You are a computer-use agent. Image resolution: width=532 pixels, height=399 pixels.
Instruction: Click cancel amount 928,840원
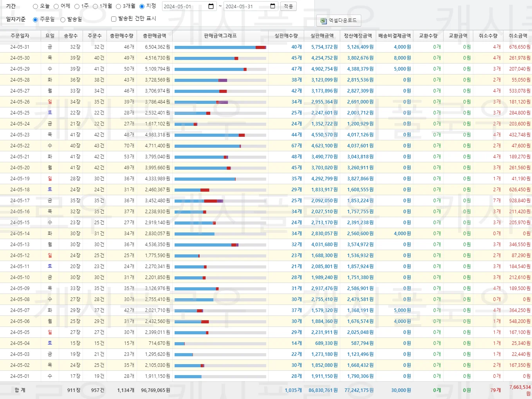[520, 201]
